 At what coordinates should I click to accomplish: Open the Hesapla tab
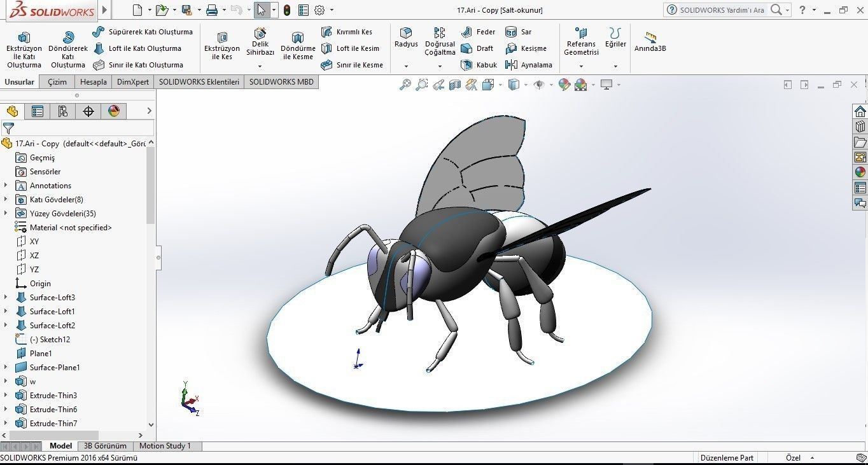(93, 82)
